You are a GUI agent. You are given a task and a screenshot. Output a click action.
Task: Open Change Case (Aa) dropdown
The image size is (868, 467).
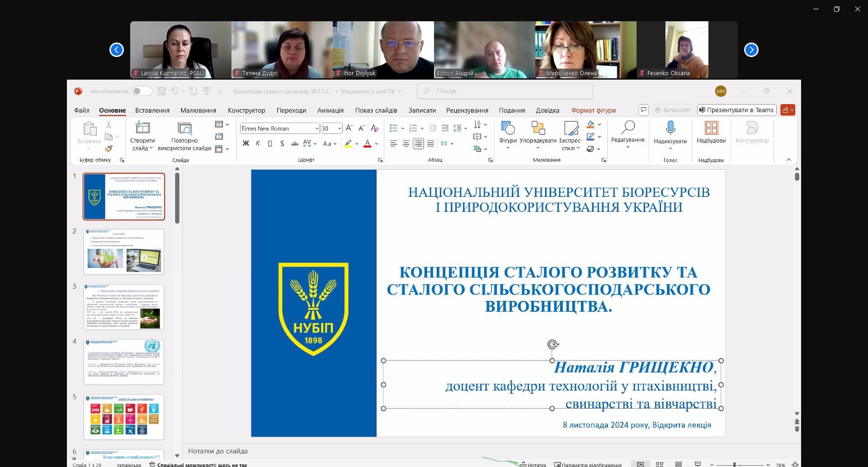tap(330, 143)
